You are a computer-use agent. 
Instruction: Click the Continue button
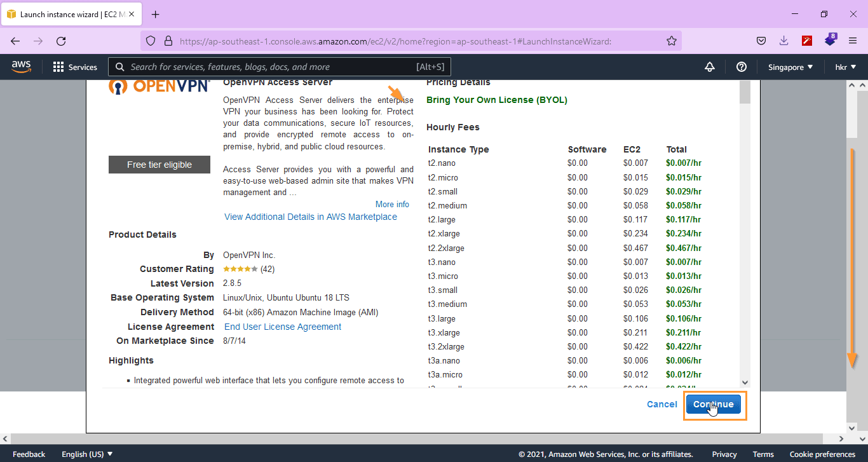(713, 404)
